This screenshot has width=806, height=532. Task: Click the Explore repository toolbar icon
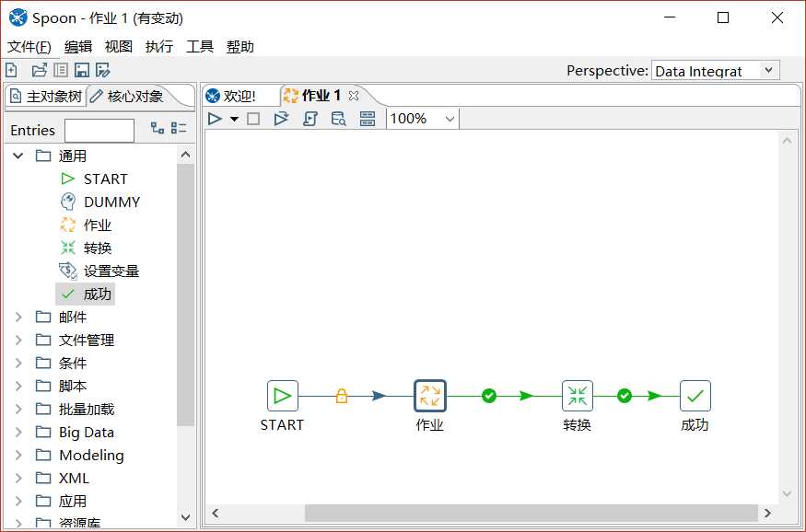click(61, 70)
